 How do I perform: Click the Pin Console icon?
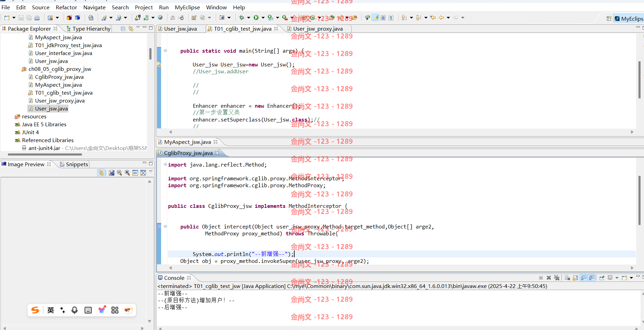[x=602, y=278]
